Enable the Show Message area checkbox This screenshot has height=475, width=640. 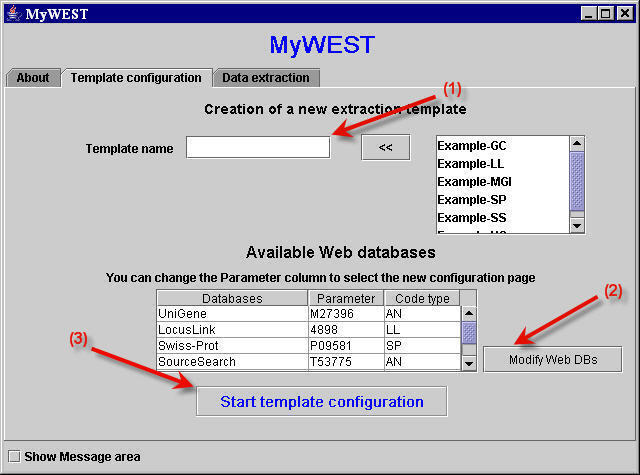(x=14, y=456)
